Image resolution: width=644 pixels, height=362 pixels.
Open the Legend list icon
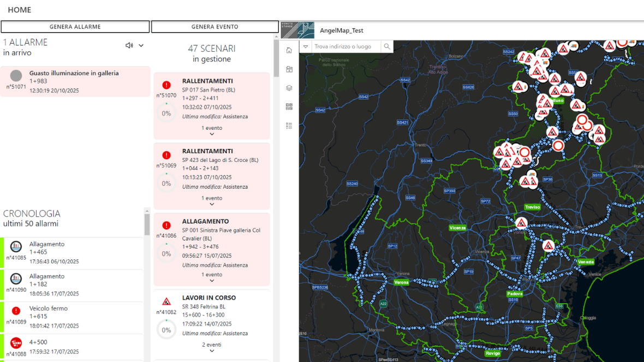289,125
